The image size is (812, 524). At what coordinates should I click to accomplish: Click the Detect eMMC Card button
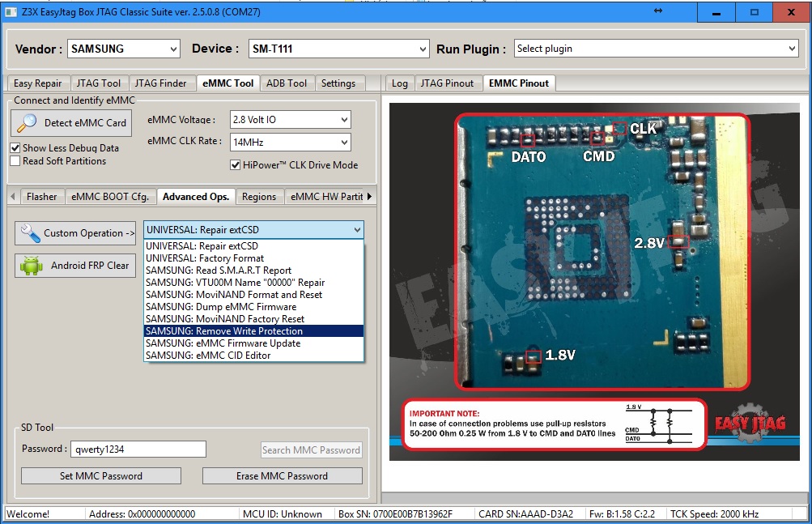(71, 123)
